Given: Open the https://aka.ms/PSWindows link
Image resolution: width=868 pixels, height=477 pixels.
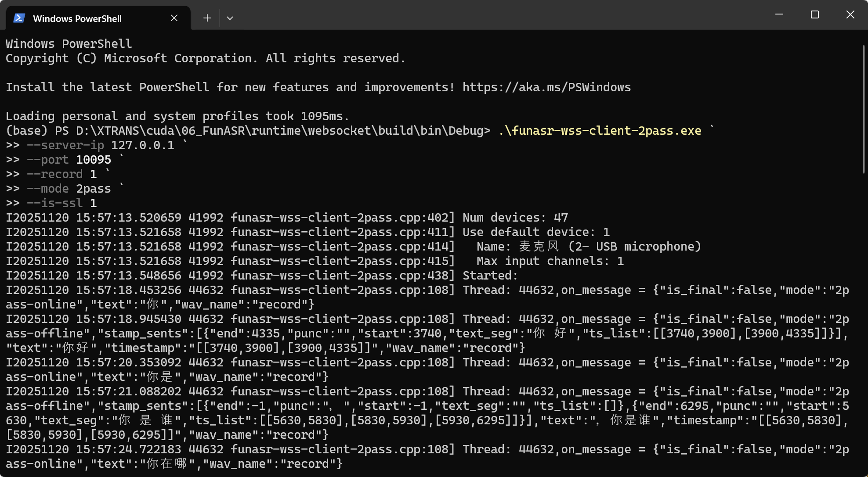Looking at the screenshot, I should click(x=546, y=87).
